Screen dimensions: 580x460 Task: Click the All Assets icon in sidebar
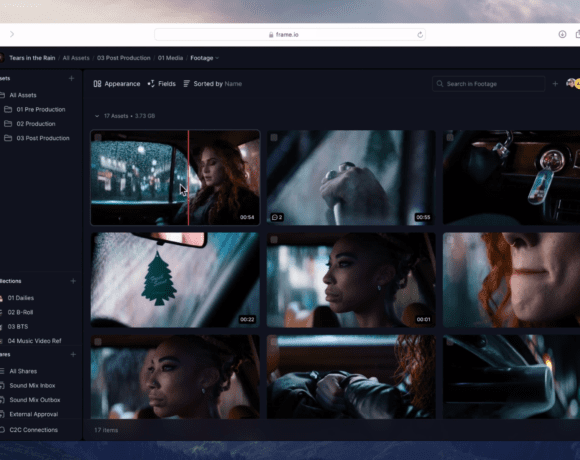pos(2,95)
